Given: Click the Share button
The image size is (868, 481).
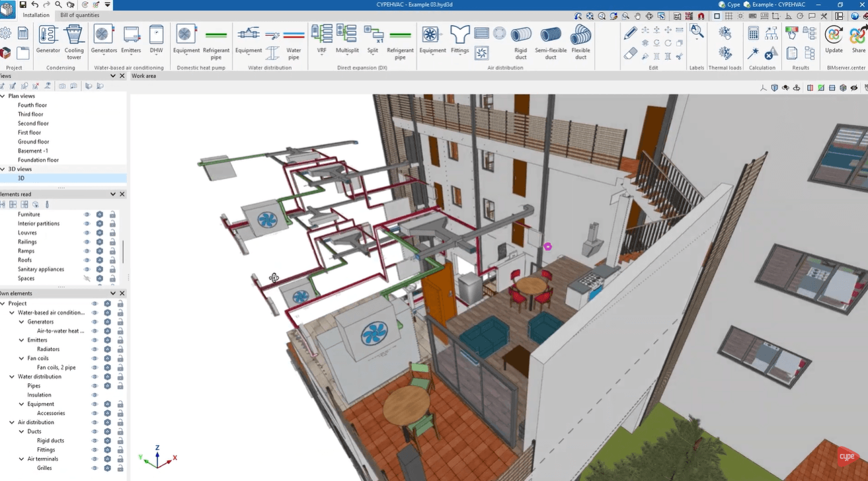Looking at the screenshot, I should [x=858, y=39].
